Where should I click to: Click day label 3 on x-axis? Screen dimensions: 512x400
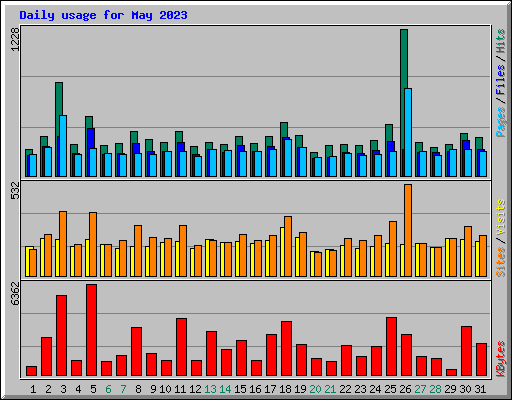pos(63,389)
